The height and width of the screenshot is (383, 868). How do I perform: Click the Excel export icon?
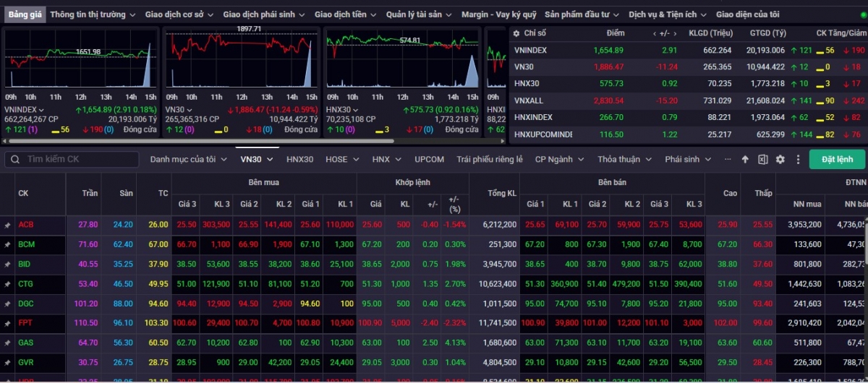(x=762, y=160)
